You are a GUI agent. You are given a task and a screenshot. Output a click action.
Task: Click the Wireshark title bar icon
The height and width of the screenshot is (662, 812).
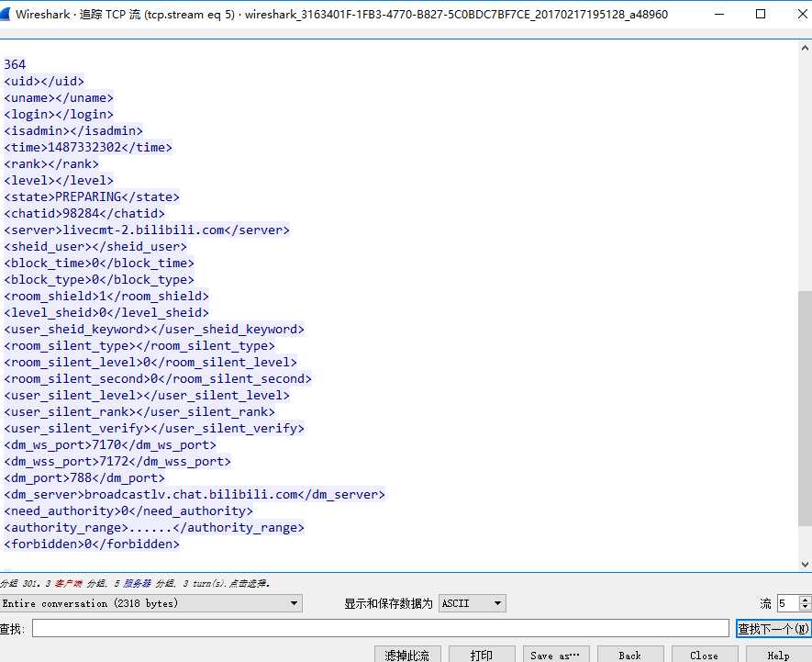coord(5,14)
